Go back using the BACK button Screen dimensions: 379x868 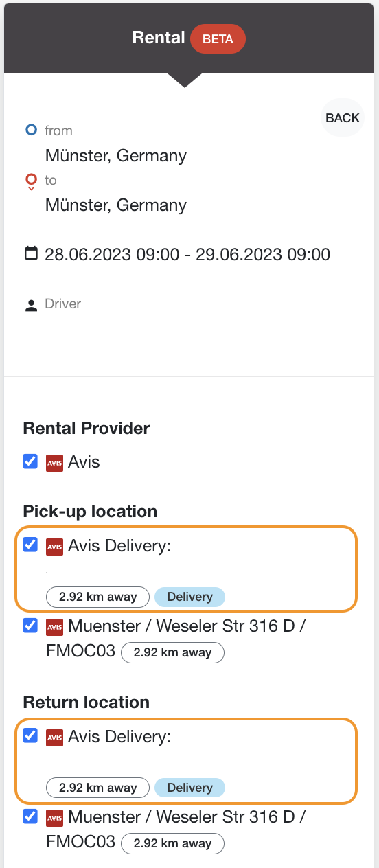pyautogui.click(x=343, y=117)
